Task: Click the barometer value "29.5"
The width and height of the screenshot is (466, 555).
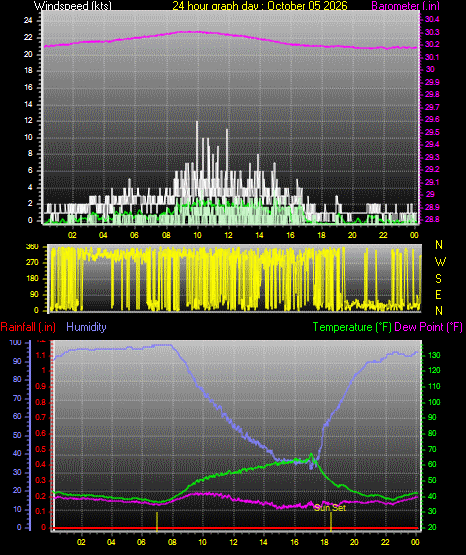Action: [x=432, y=132]
